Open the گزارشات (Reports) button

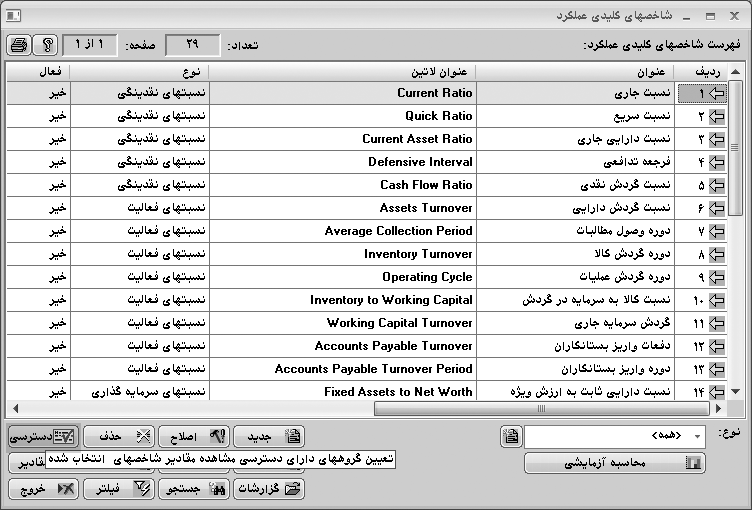click(x=269, y=489)
